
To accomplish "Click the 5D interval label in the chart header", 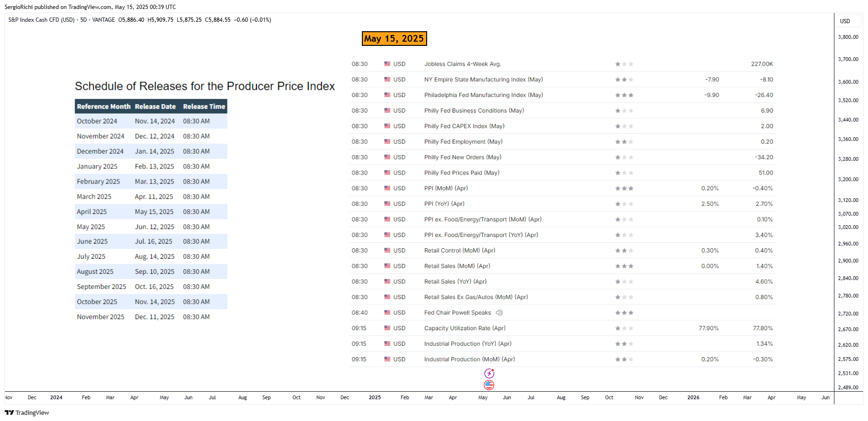I will click(x=84, y=20).
